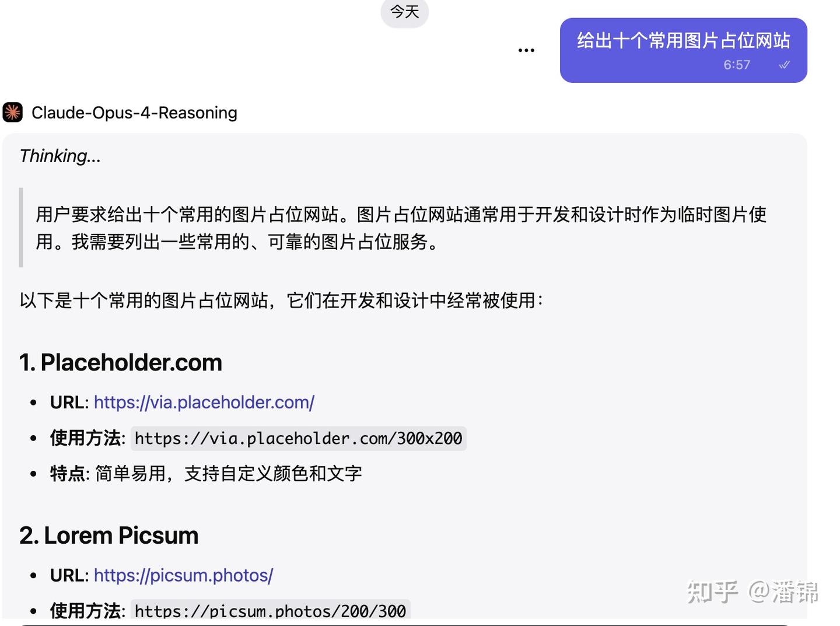
Task: Click the heading 2. Lorem Picsum
Action: click(108, 535)
